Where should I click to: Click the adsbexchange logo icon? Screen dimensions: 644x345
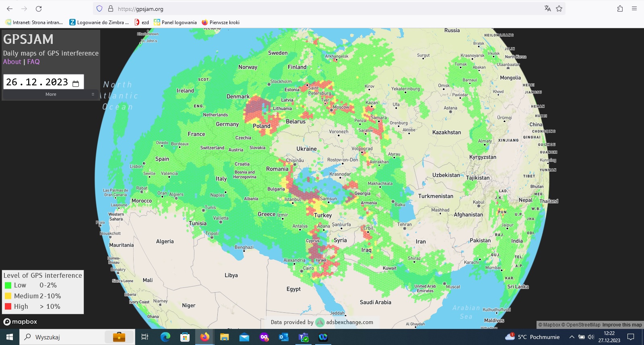(x=320, y=322)
